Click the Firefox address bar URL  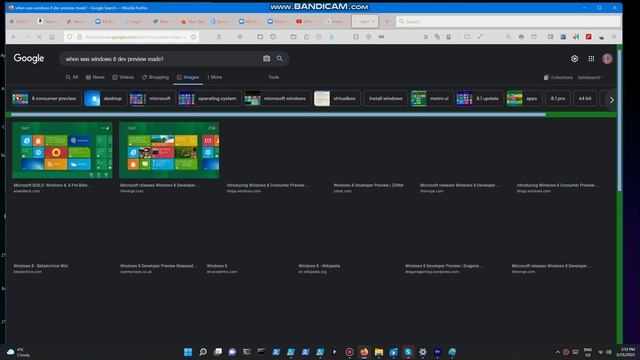135,37
